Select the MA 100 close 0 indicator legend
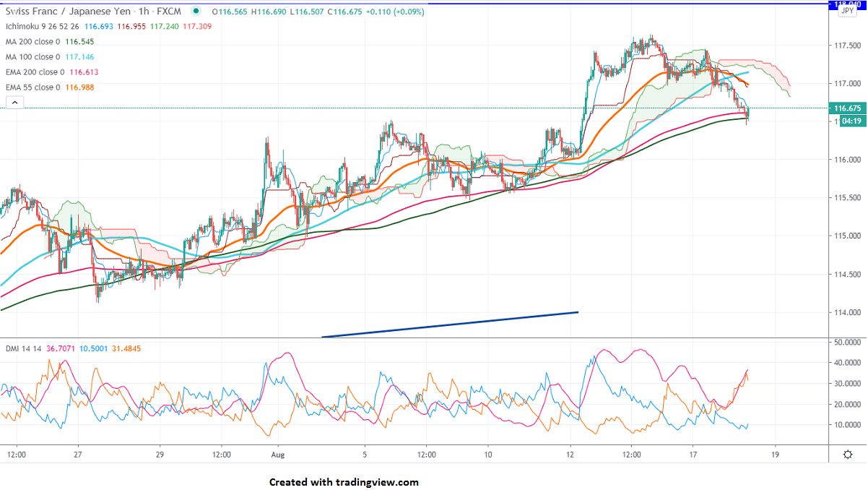 click(35, 56)
